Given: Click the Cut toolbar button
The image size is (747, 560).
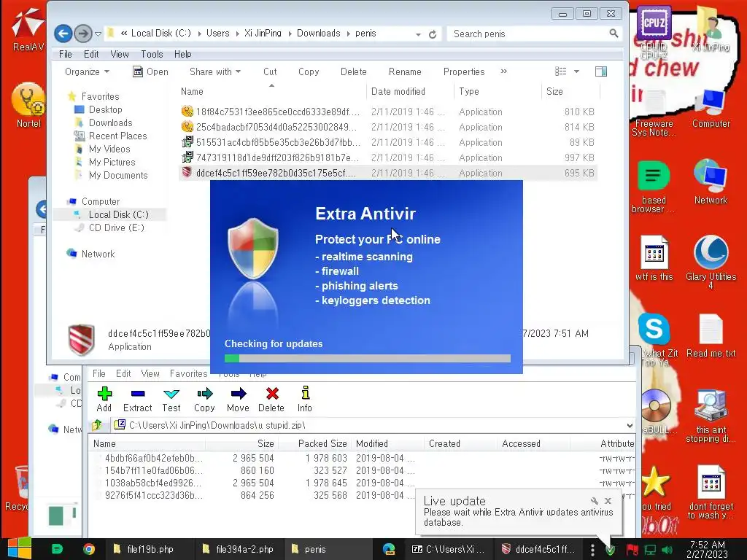Looking at the screenshot, I should pyautogui.click(x=270, y=71).
